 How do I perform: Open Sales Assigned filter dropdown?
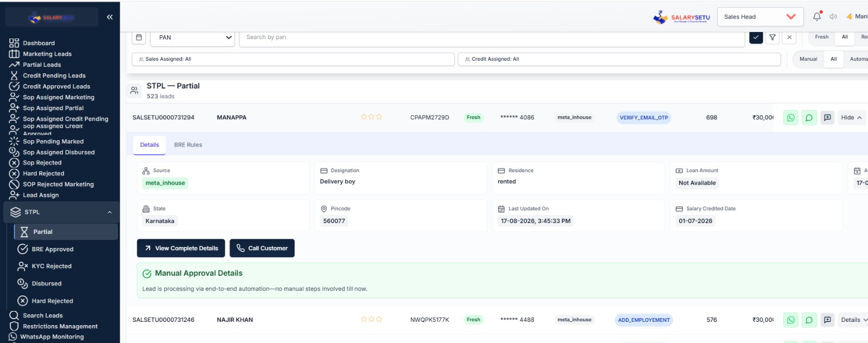293,59
